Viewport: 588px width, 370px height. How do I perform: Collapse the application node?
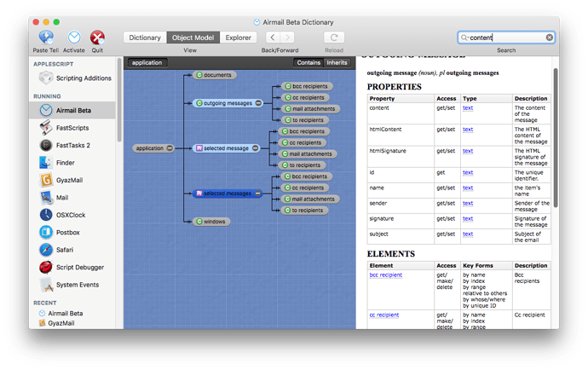click(x=170, y=148)
